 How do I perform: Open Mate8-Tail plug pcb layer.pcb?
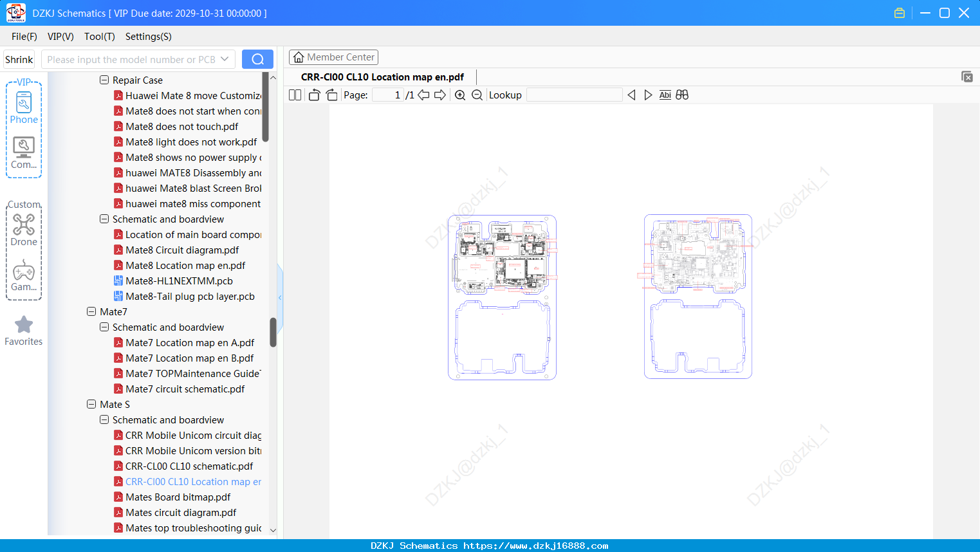[x=190, y=297]
